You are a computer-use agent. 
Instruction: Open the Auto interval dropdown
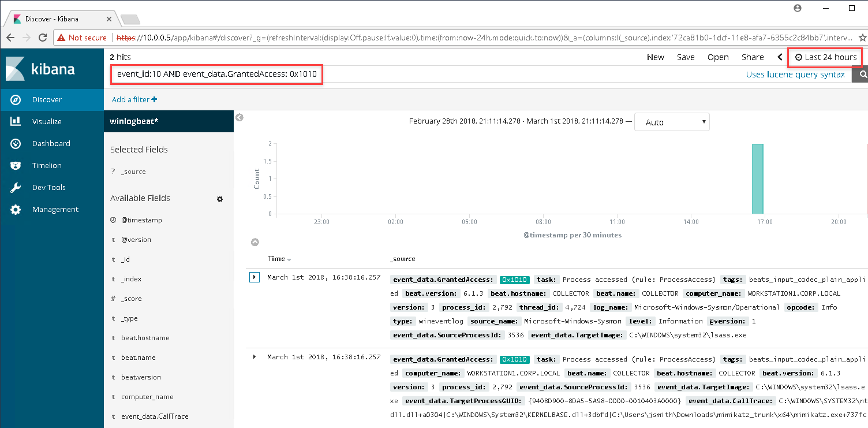click(x=672, y=122)
